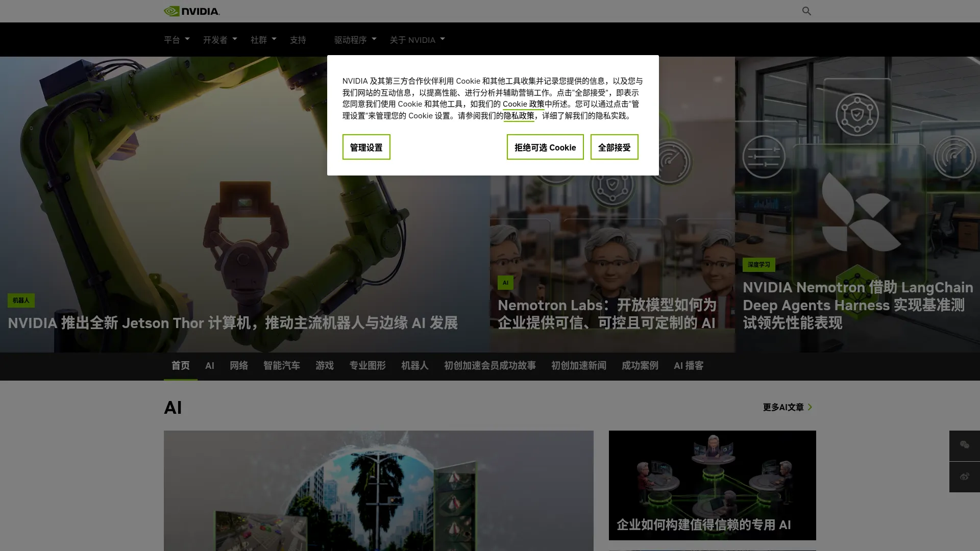Viewport: 980px width, 551px height.
Task: Switch to the 机器人 tab
Action: click(415, 366)
